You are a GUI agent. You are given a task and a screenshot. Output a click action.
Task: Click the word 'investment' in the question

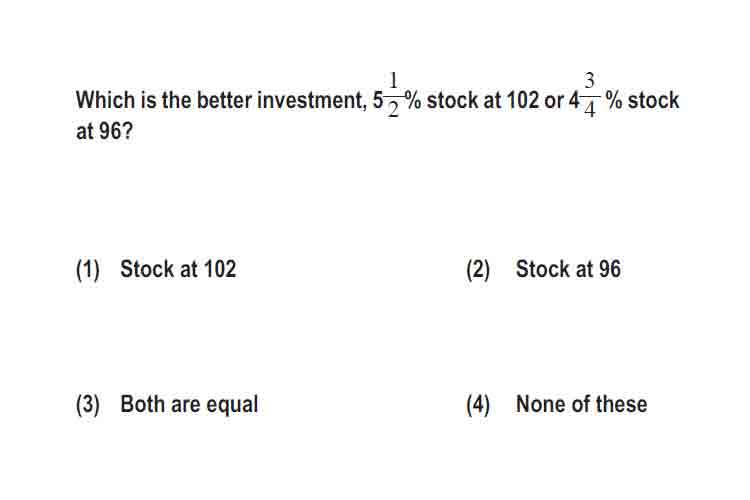point(312,100)
